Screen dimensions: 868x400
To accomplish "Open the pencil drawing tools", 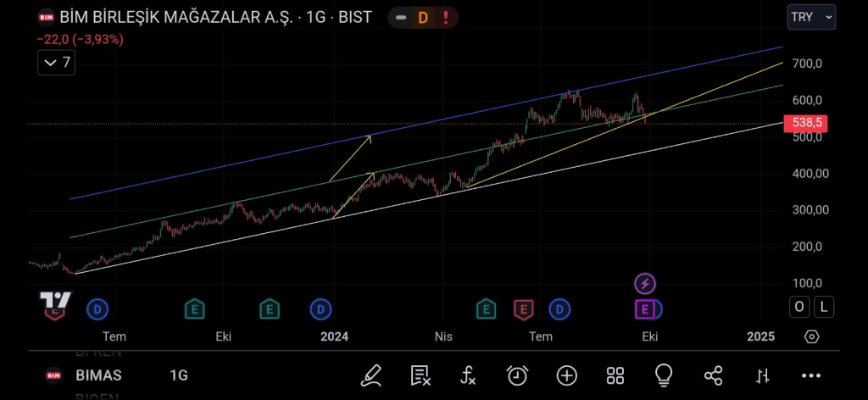I will click(371, 375).
